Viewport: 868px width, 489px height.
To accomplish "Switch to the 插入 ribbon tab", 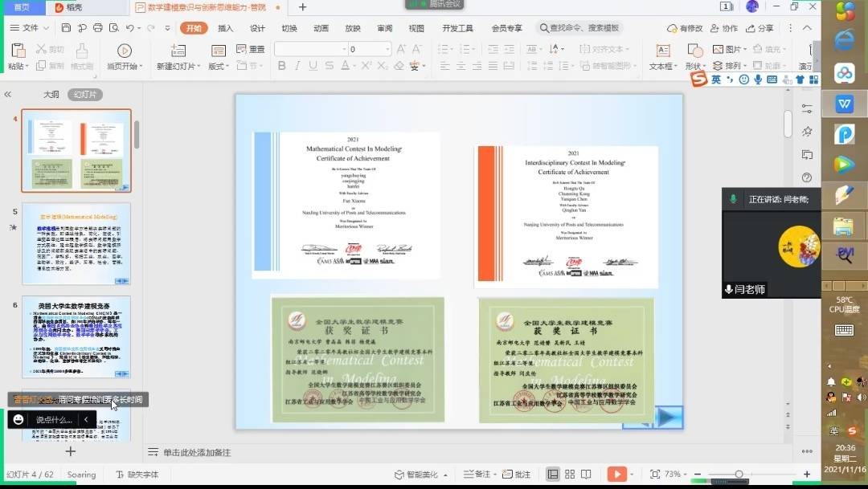I will [226, 28].
